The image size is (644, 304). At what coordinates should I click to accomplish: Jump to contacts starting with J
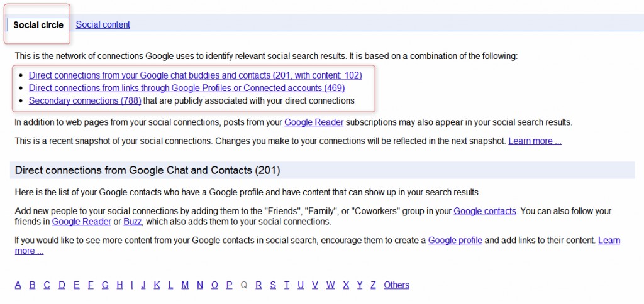point(143,285)
